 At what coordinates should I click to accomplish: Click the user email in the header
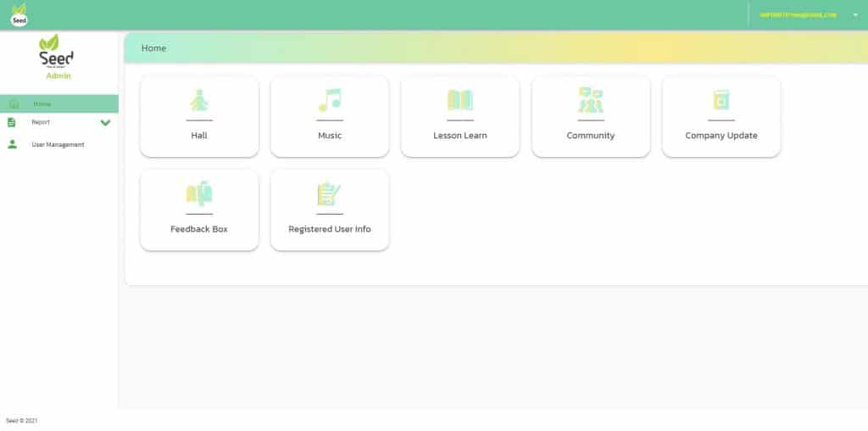tap(798, 15)
